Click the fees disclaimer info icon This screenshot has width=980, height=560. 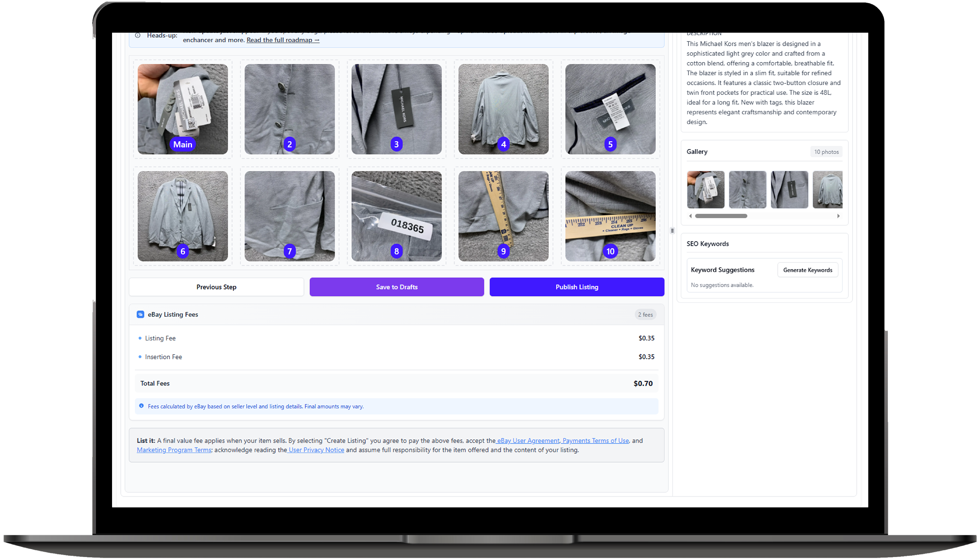click(x=141, y=406)
